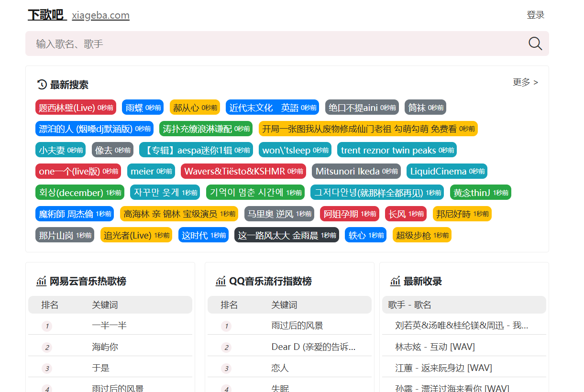
Task: Click rank badge 3 in 网易云音乐热歌榜
Action: [x=47, y=369]
